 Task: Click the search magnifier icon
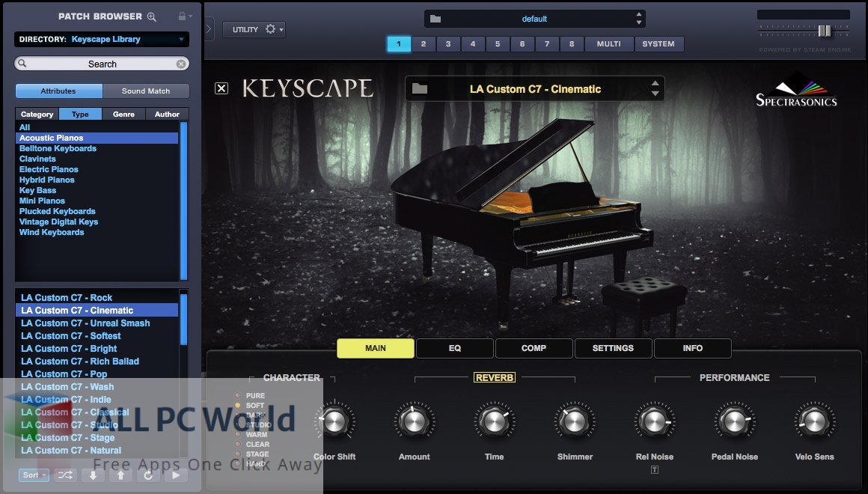coord(22,64)
